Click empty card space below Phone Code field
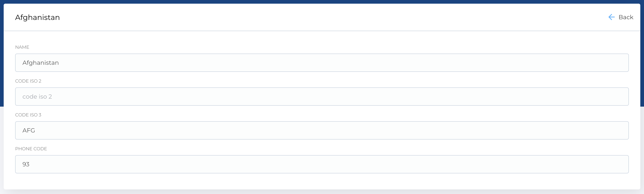 [322, 181]
